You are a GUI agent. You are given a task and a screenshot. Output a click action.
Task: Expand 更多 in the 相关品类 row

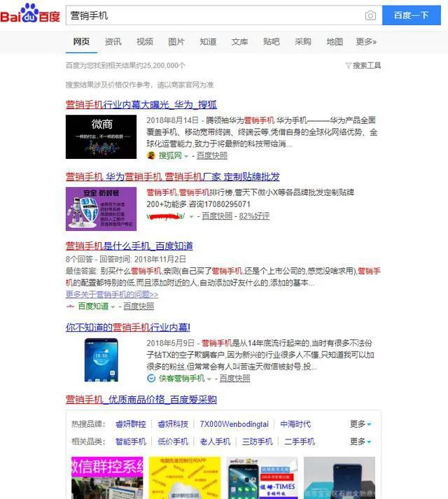tap(360, 442)
